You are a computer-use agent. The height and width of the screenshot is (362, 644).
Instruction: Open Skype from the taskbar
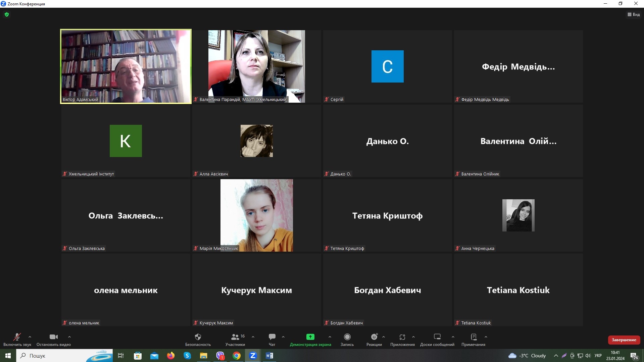[x=187, y=356]
